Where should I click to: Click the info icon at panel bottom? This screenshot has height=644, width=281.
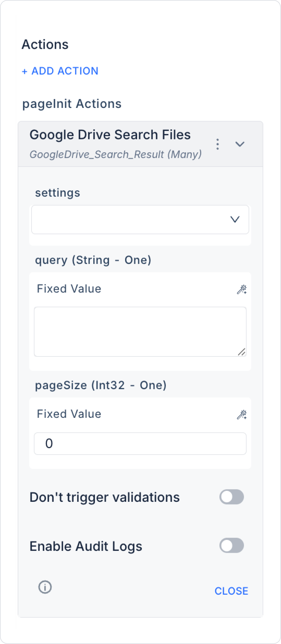click(x=45, y=587)
